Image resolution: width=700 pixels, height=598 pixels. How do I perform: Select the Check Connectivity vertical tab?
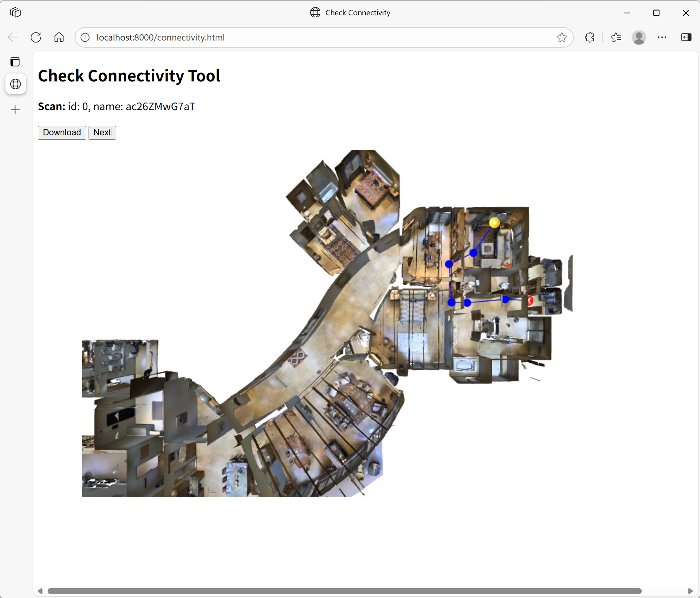coord(15,84)
